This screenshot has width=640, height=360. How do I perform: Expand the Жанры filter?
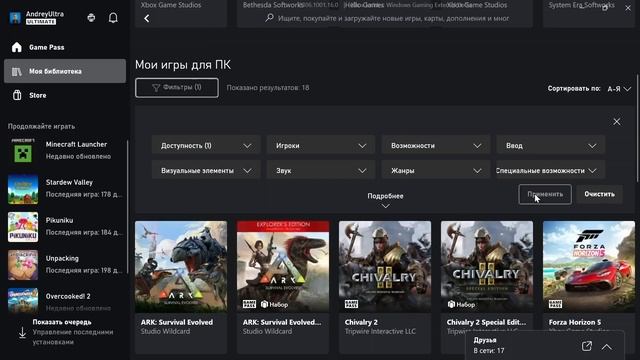[436, 171]
